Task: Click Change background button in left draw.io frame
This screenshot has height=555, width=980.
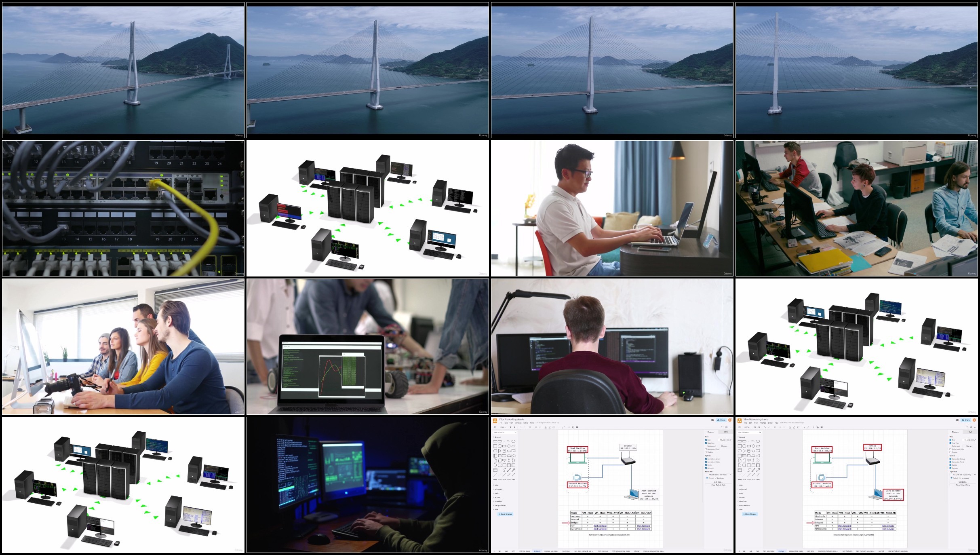Action: [x=724, y=446]
